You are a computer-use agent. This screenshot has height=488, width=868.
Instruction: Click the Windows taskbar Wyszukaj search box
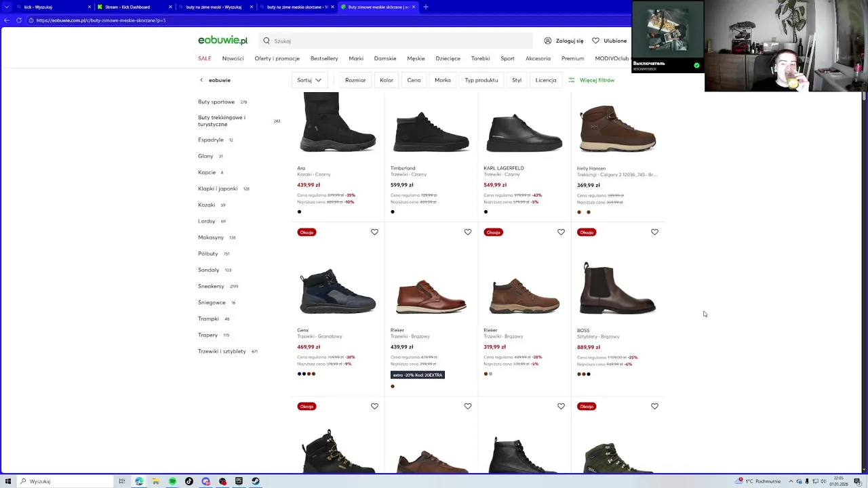click(64, 481)
